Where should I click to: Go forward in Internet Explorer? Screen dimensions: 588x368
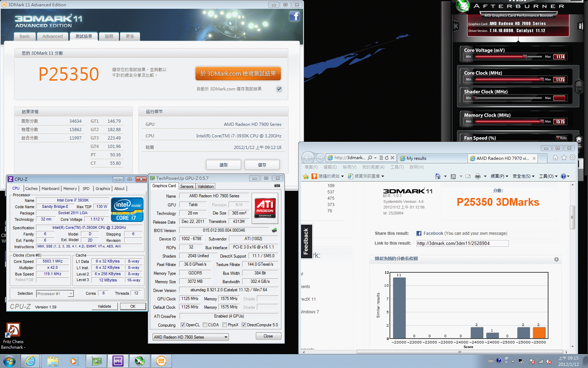point(320,158)
